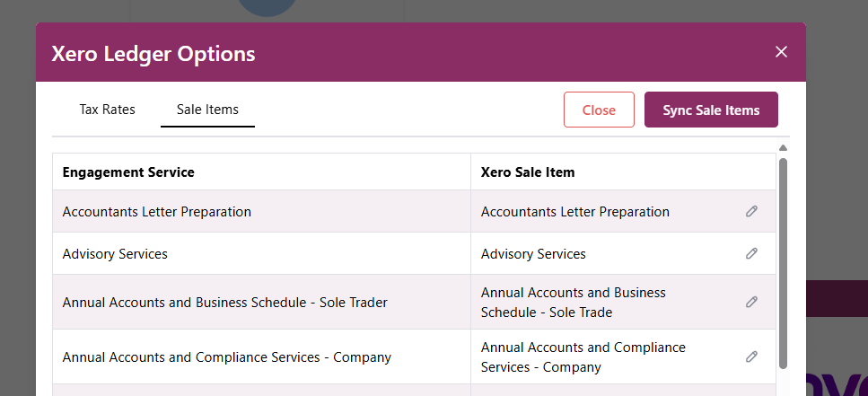Close the Xero Ledger Options dialog with X

(781, 52)
